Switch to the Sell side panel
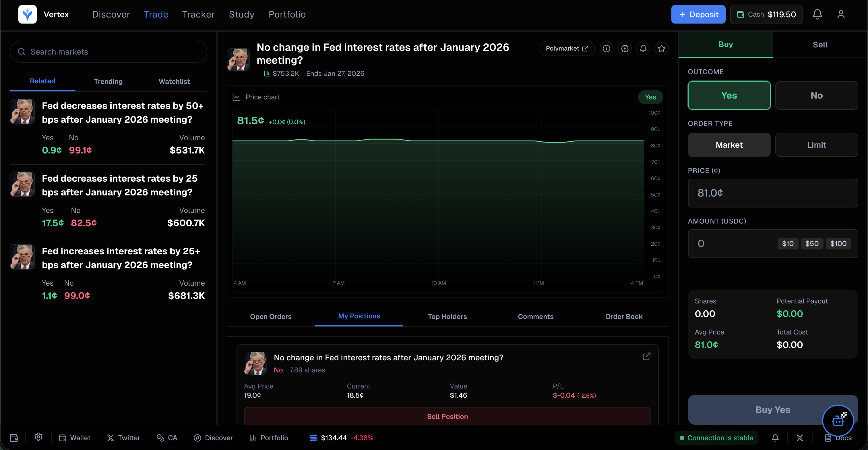 820,44
